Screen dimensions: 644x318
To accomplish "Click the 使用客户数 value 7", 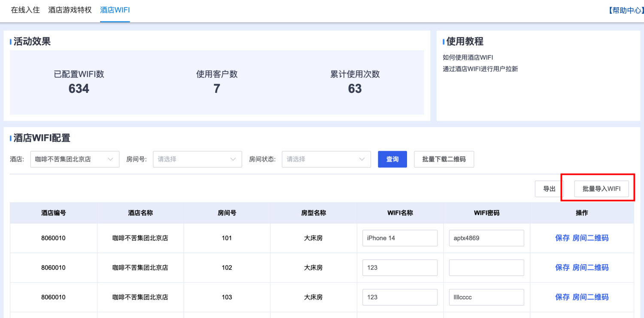I will click(217, 89).
